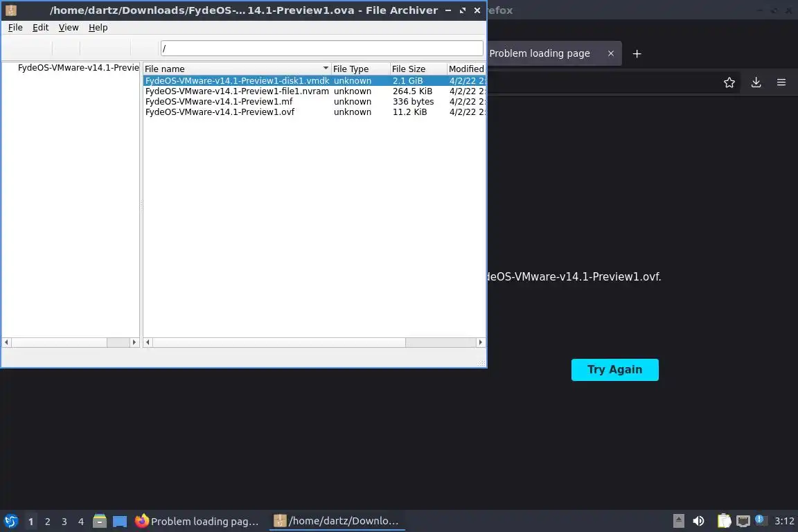Open Firefox downloads arrow icon

click(x=756, y=82)
